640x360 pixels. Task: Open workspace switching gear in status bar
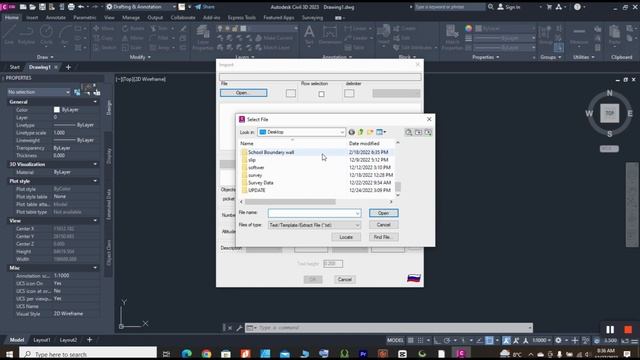click(x=558, y=340)
